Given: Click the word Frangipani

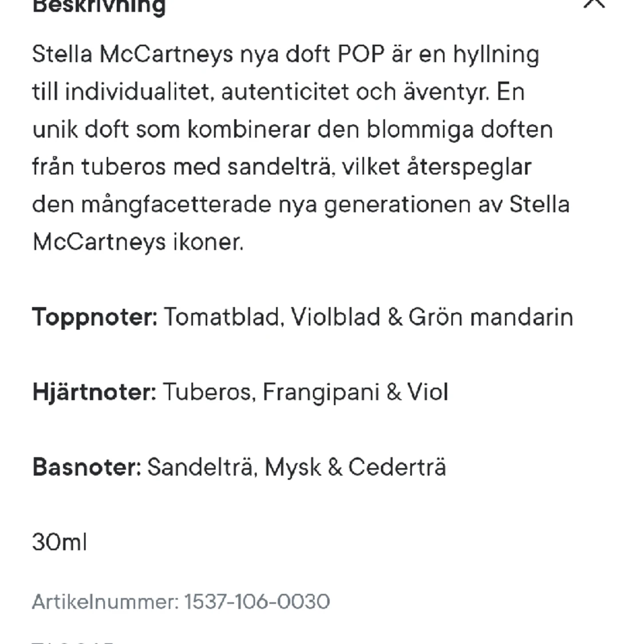Looking at the screenshot, I should [321, 392].
